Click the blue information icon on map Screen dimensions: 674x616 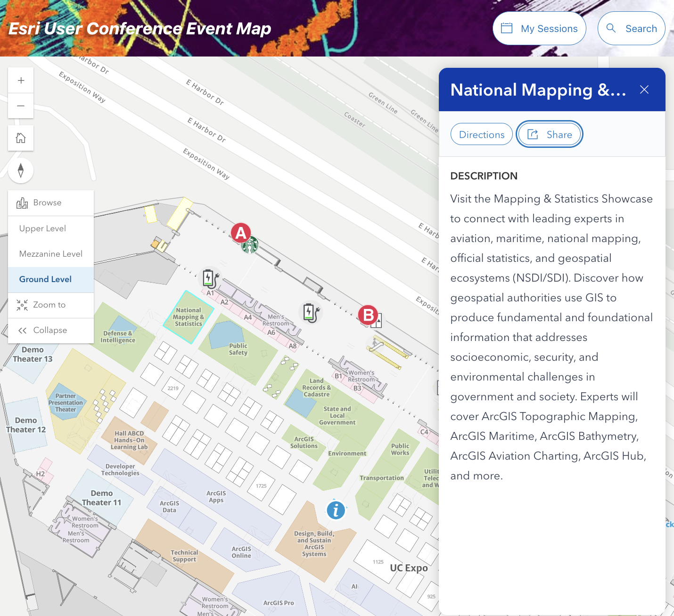[336, 510]
